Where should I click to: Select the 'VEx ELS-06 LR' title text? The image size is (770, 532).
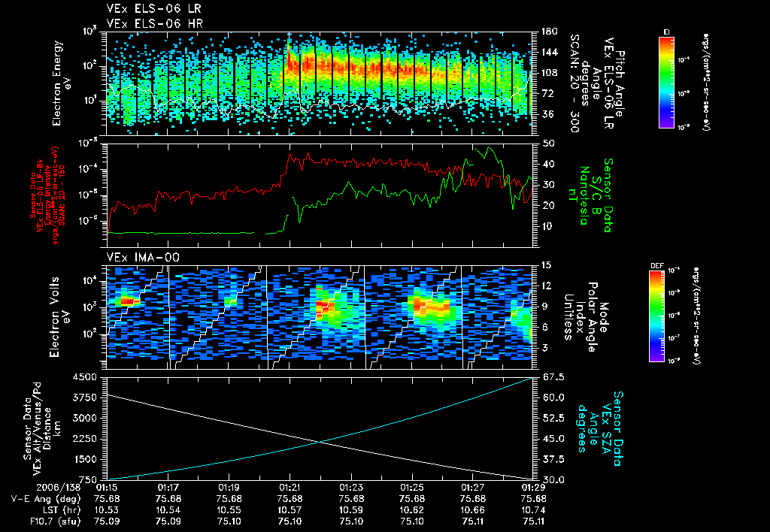pyautogui.click(x=153, y=8)
